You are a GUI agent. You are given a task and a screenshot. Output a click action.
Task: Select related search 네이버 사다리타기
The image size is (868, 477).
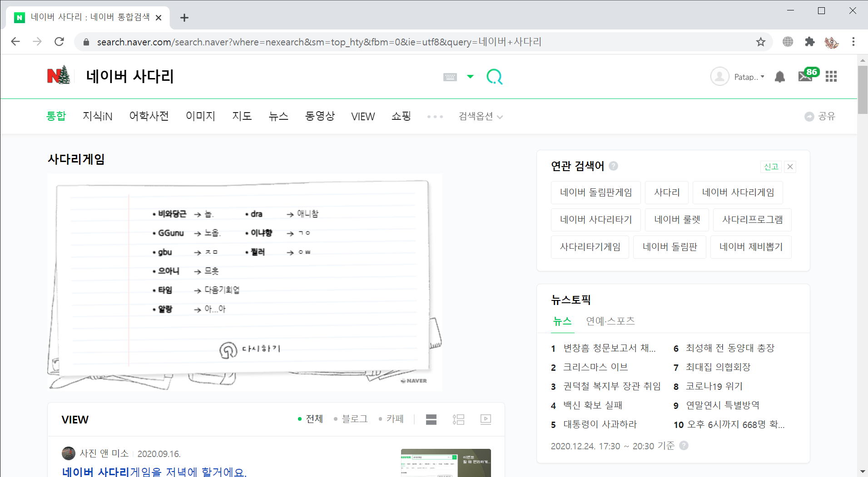[596, 220]
